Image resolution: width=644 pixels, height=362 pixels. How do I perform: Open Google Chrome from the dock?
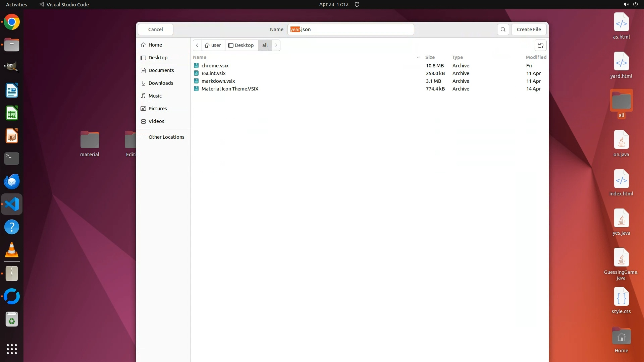pyautogui.click(x=12, y=22)
